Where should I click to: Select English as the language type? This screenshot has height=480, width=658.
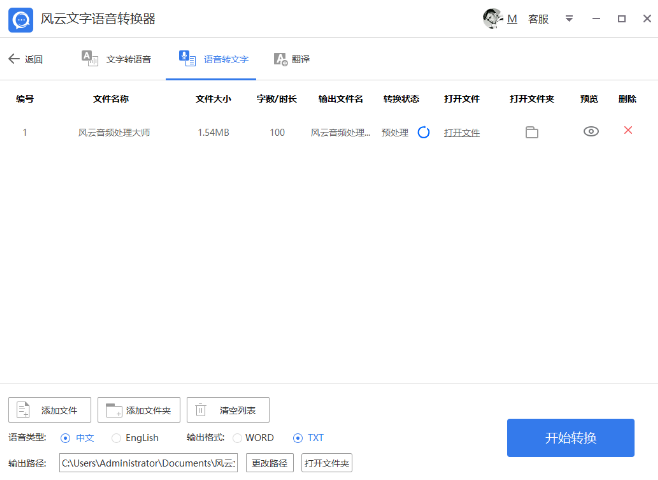click(116, 438)
